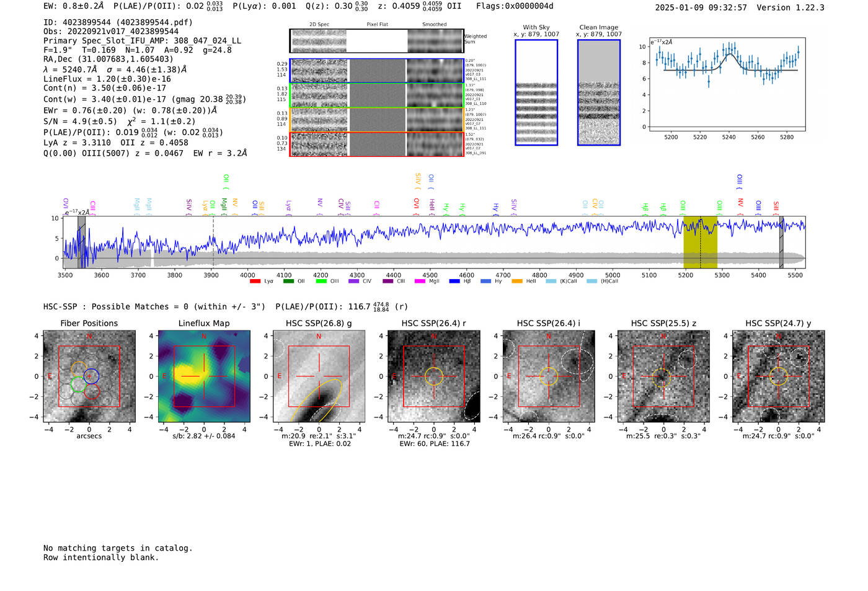The height and width of the screenshot is (591, 868).
Task: Select the No matching targets in catalog text
Action: pos(118,548)
